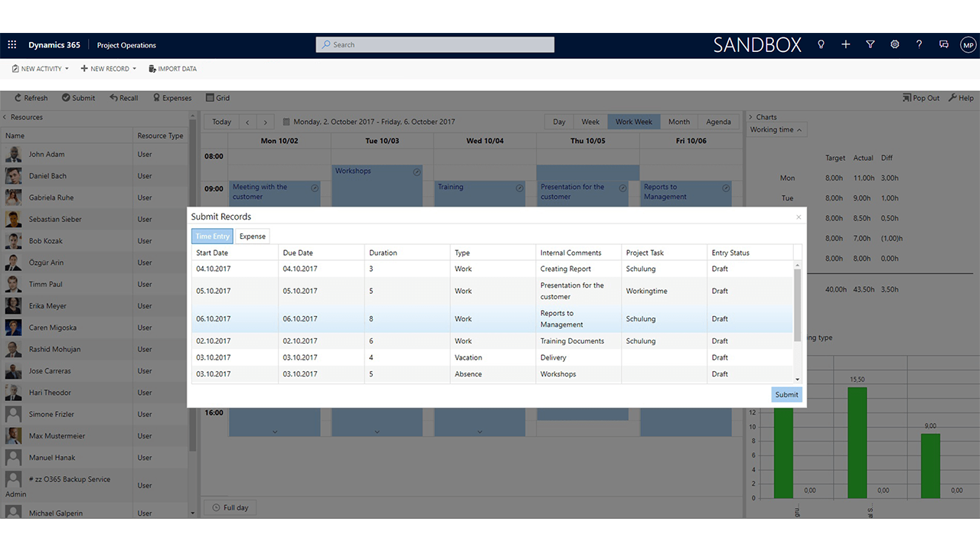Image resolution: width=980 pixels, height=551 pixels.
Task: Collapse the Charts panel
Action: (x=751, y=117)
